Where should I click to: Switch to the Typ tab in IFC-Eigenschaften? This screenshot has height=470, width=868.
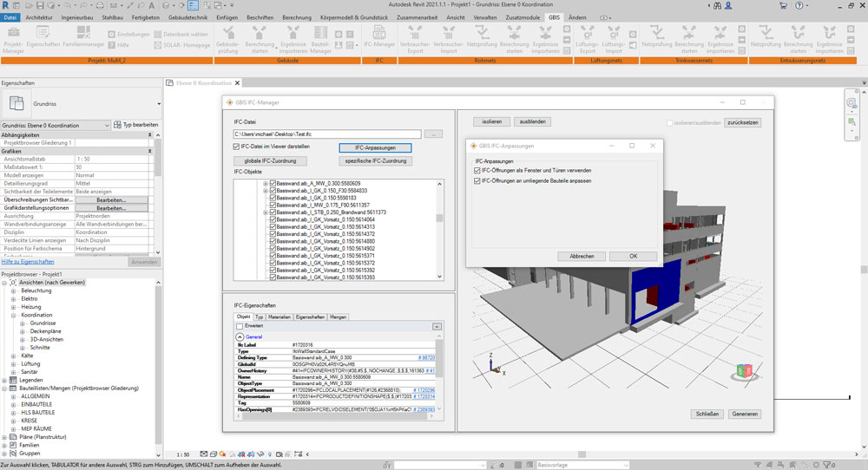(259, 317)
